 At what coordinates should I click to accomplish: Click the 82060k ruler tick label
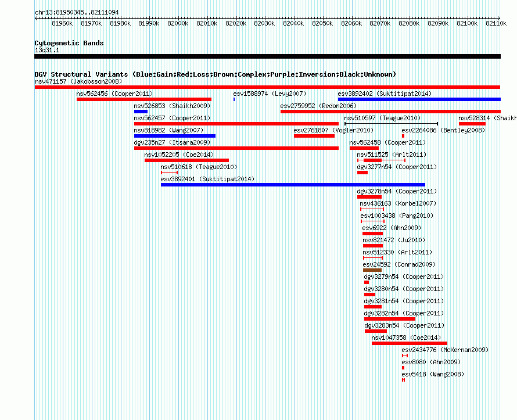coord(351,23)
